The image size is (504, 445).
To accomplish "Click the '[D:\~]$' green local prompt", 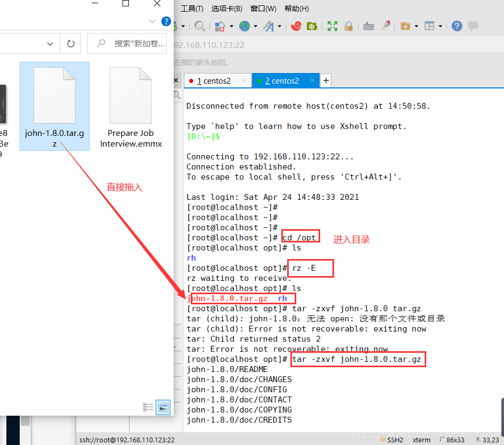I will pos(203,136).
